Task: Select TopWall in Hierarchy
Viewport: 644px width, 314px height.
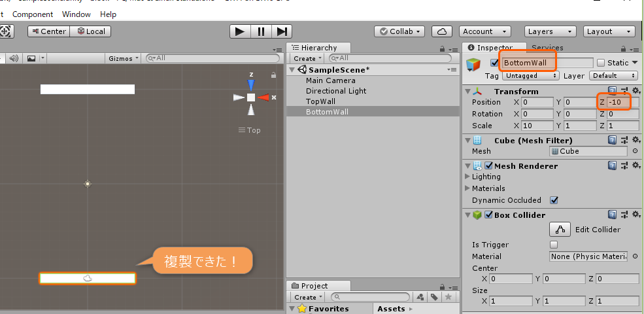Action: click(x=321, y=101)
